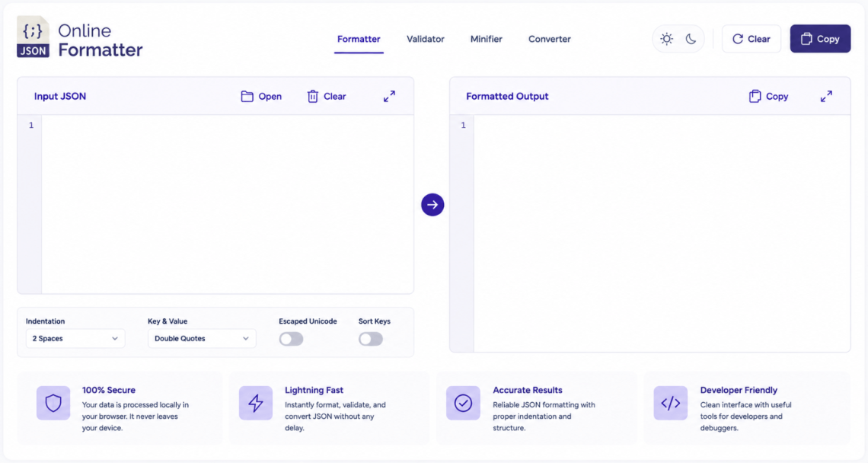Open the Minifier tab
This screenshot has height=463, width=868.
[486, 40]
